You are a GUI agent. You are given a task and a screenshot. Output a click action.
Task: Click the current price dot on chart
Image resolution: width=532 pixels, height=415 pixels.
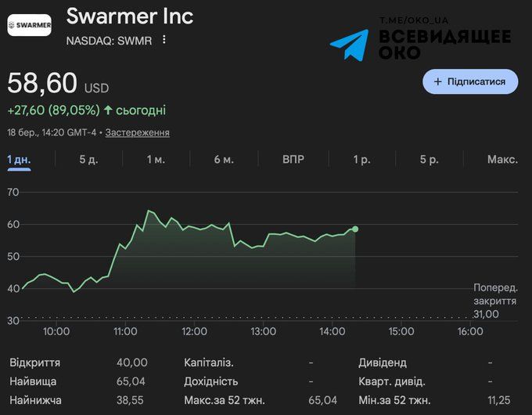(355, 229)
